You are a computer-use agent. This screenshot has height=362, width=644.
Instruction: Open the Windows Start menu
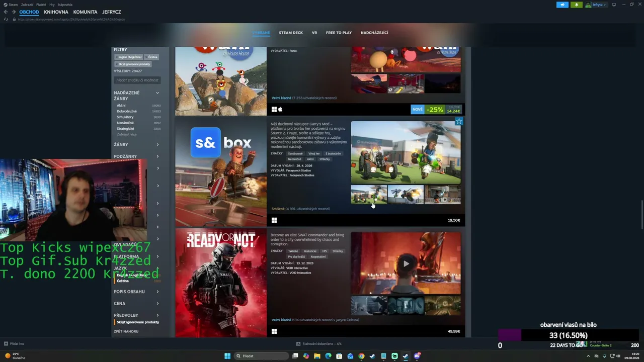[x=227, y=356]
